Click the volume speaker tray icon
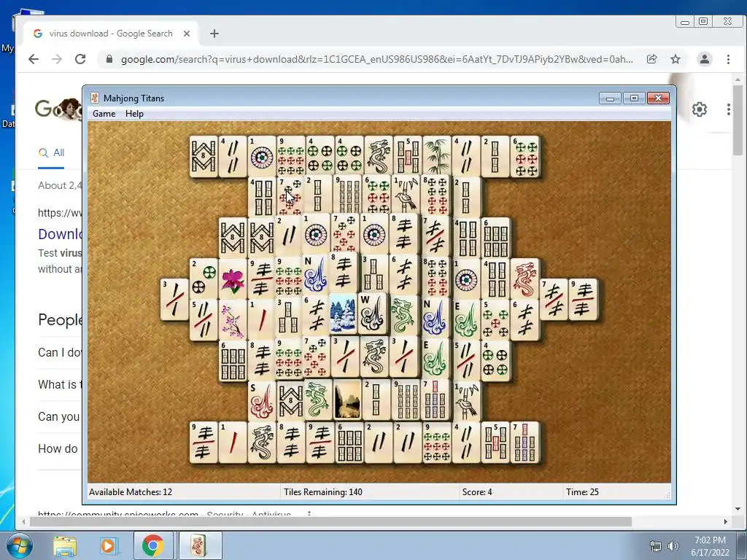Screen dimensions: 747x560 coord(673,546)
